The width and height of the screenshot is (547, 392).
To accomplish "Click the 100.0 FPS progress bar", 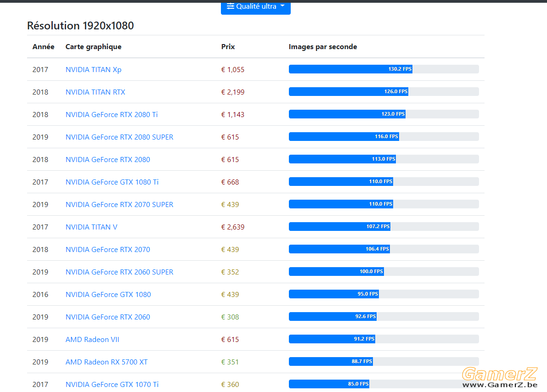I will (384, 271).
